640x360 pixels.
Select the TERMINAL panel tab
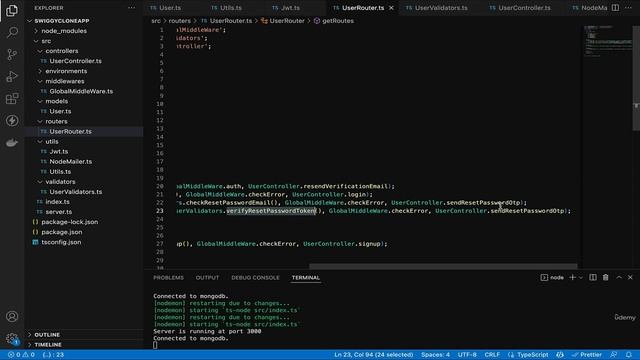pos(306,278)
